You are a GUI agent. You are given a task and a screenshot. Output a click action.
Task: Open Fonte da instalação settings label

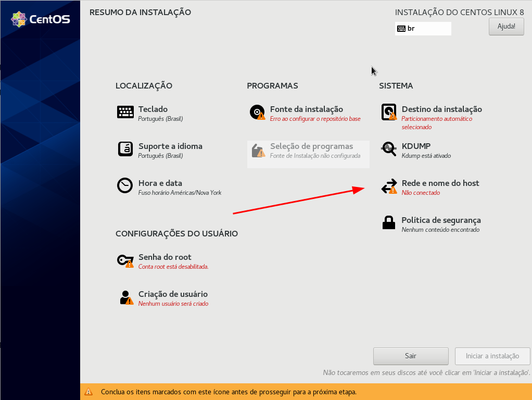[x=307, y=109]
